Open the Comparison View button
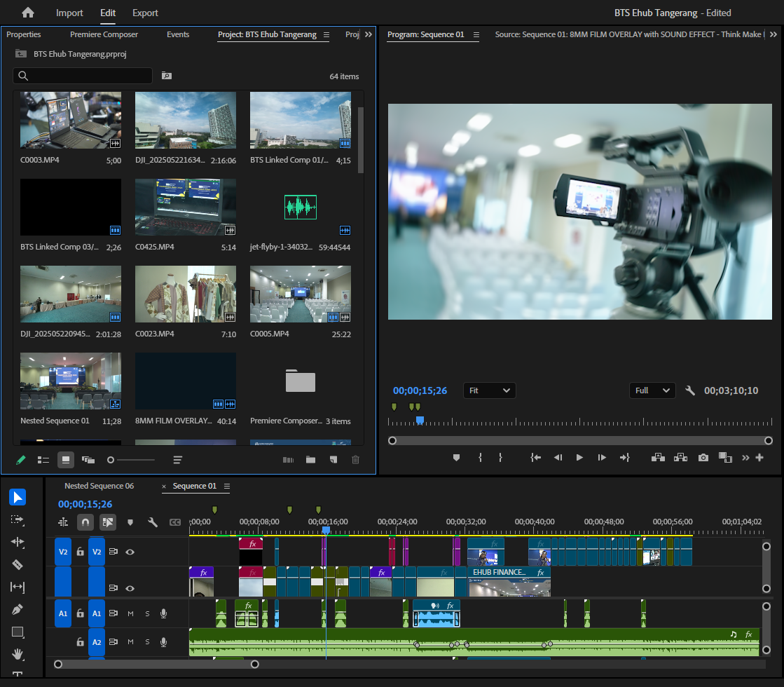 (725, 457)
